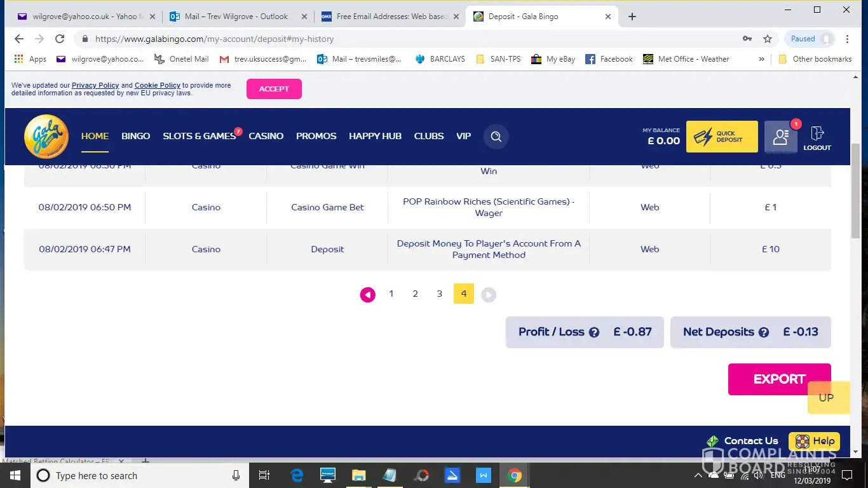Open the site search magnifier icon
Viewport: 868px width, 488px height.
point(496,137)
